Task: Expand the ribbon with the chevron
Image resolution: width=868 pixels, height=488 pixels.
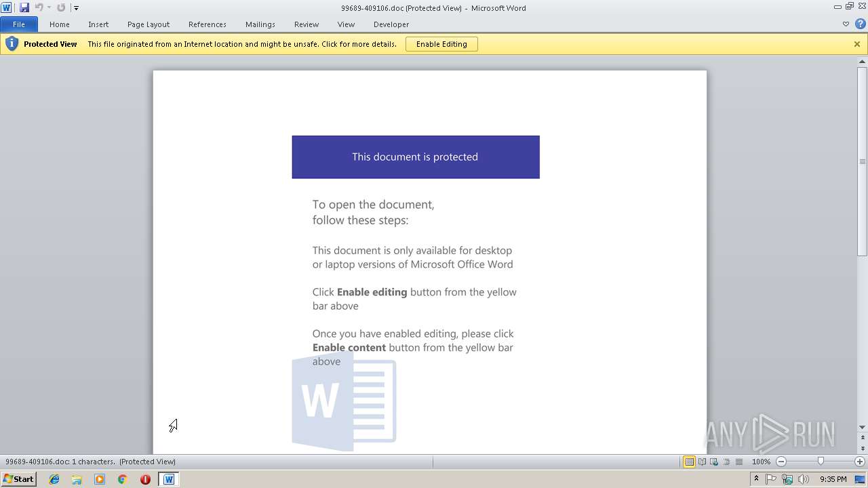Action: click(846, 24)
